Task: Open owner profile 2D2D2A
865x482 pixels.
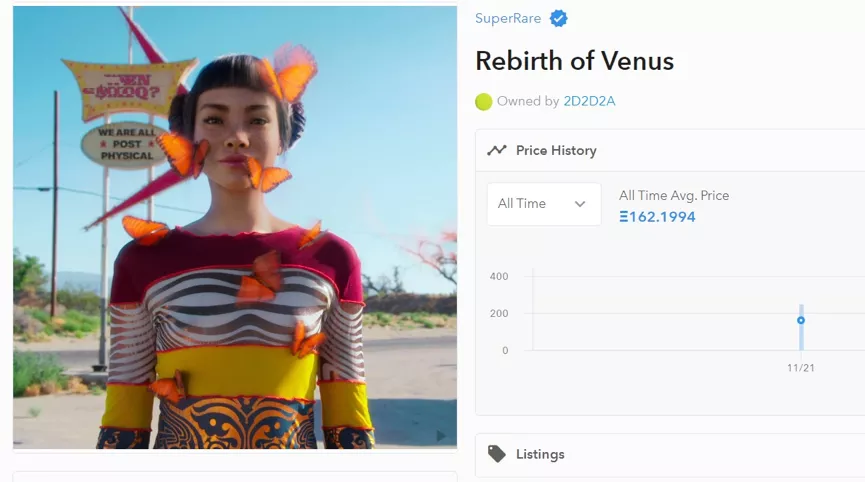Action: 589,101
